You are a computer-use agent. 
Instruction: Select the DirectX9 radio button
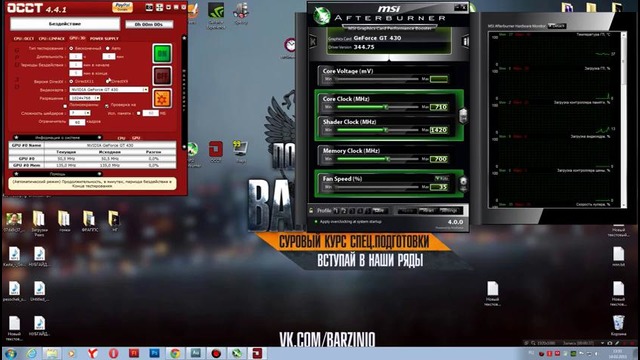pyautogui.click(x=108, y=81)
